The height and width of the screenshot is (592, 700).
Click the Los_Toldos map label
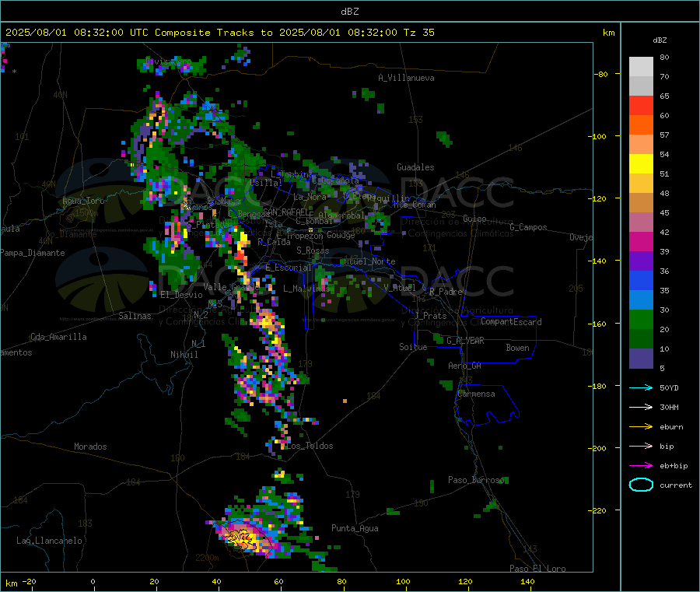click(310, 446)
